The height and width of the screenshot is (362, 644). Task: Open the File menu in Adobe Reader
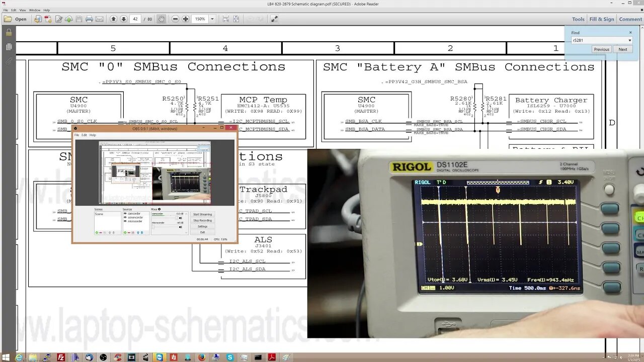(x=6, y=10)
